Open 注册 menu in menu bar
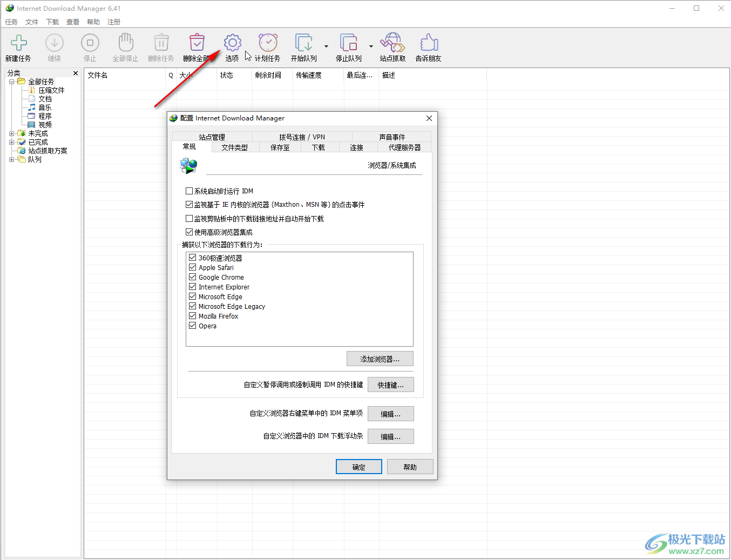731x560 pixels. click(x=114, y=22)
